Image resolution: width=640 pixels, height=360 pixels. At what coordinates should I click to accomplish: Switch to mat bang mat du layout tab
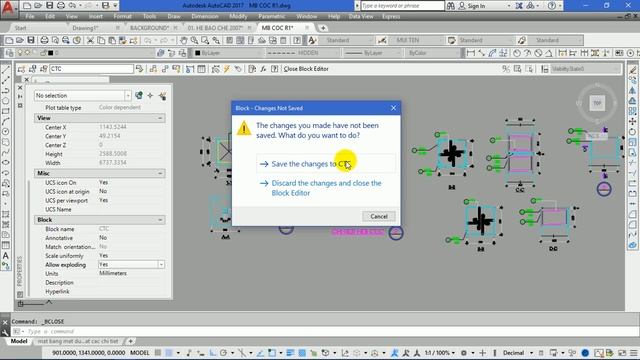pyautogui.click(x=78, y=341)
